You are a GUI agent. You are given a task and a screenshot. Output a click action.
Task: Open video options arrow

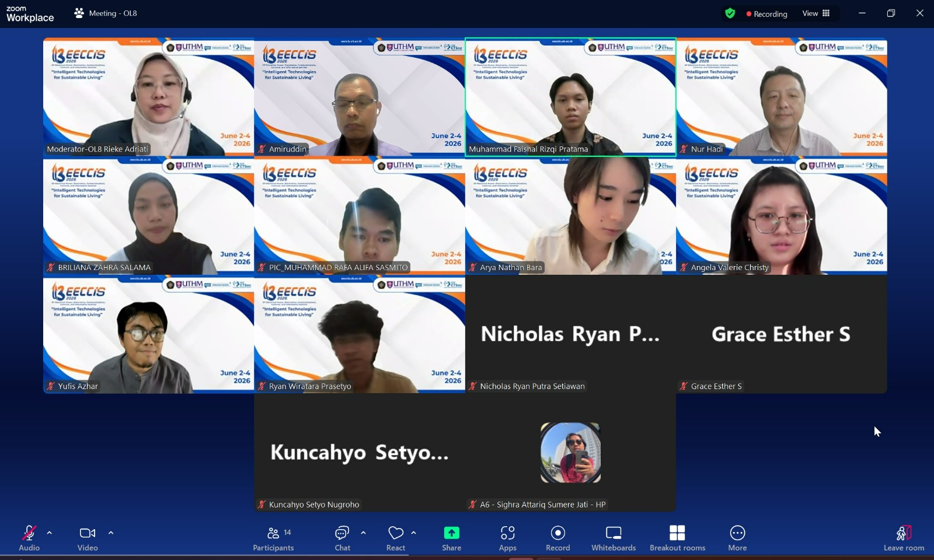[x=111, y=533]
